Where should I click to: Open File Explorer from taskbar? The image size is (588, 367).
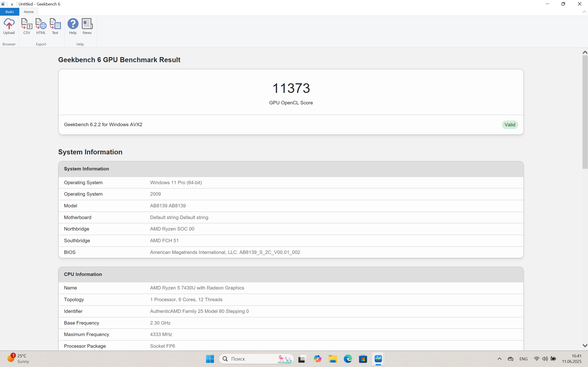tap(333, 359)
